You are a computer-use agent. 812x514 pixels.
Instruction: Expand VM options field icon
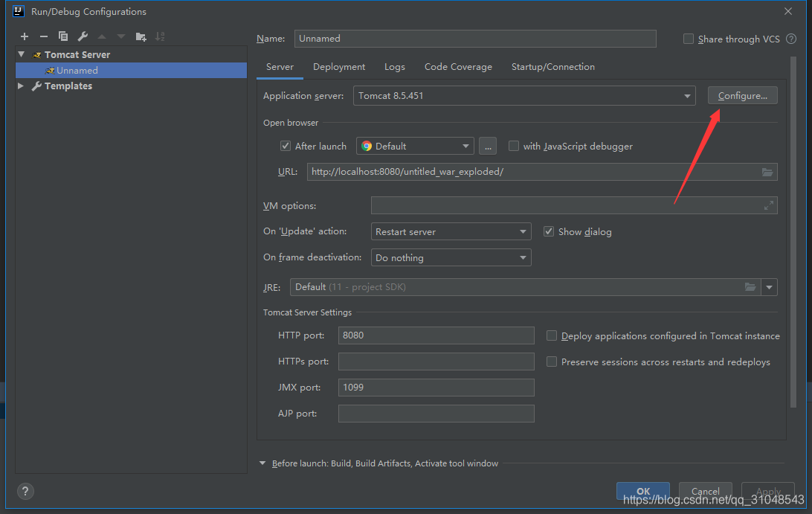point(769,206)
